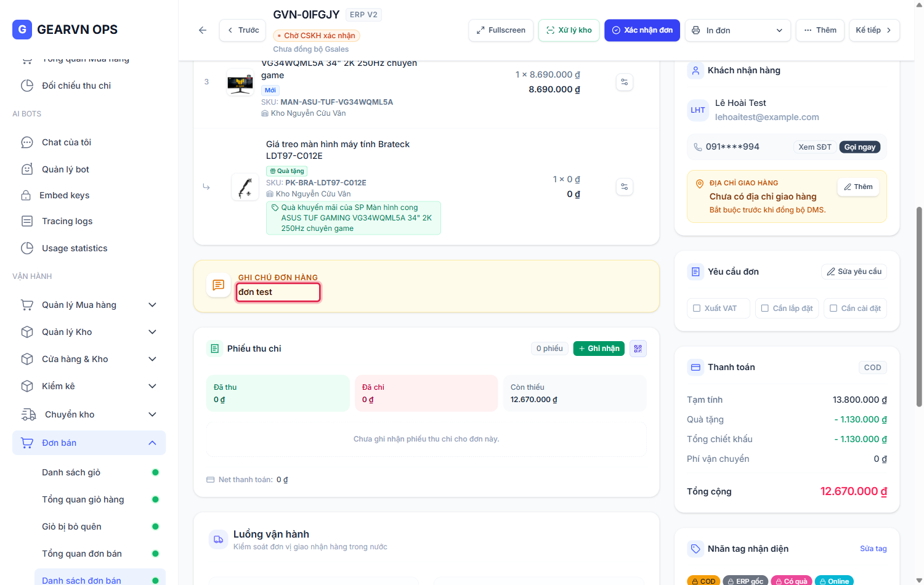
Task: Click the order note icon
Action: tap(218, 285)
